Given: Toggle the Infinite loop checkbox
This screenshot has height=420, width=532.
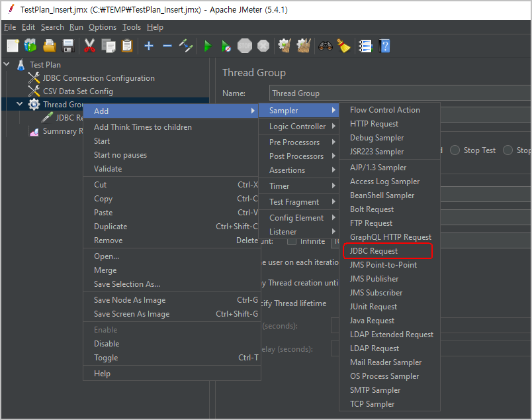Looking at the screenshot, I should (291, 241).
